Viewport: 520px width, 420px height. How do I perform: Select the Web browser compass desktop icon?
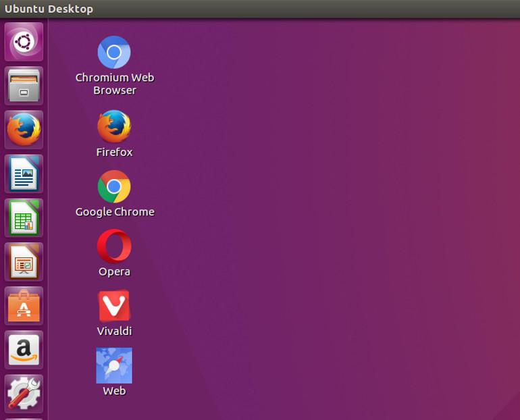[x=114, y=365]
